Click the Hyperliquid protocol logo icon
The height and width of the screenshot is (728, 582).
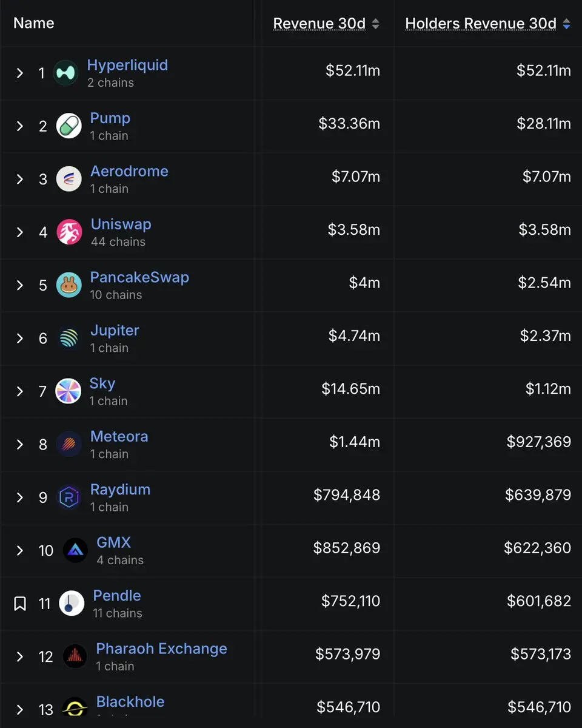(x=65, y=73)
